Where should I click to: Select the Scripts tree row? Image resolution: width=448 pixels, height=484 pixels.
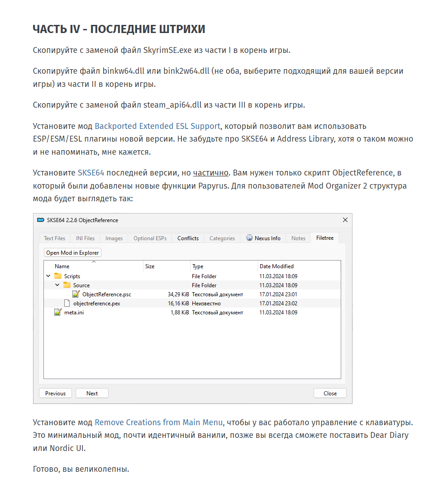tap(192, 276)
